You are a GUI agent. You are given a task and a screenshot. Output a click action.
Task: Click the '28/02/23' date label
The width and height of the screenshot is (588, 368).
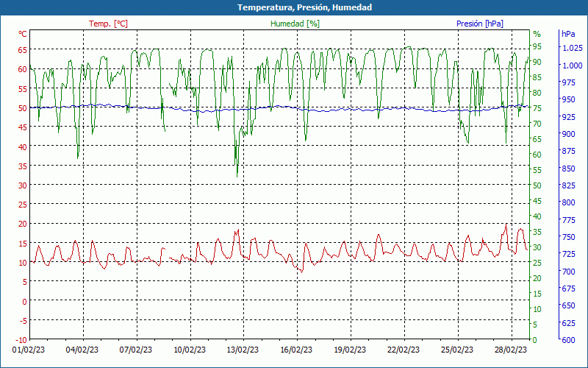pos(510,350)
